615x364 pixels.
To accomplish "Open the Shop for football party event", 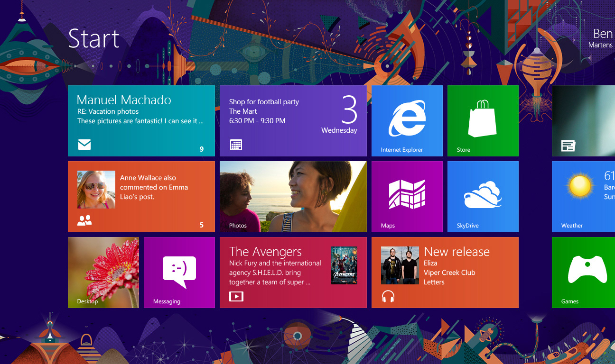I will click(293, 120).
